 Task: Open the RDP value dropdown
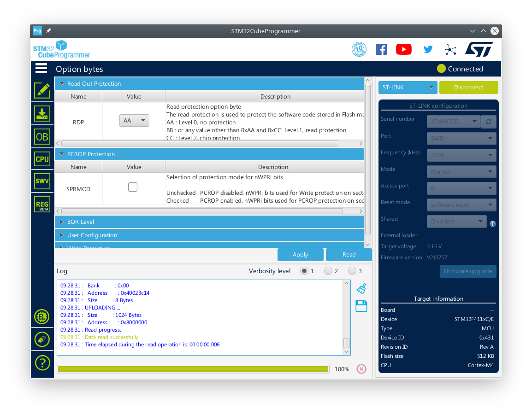click(134, 120)
